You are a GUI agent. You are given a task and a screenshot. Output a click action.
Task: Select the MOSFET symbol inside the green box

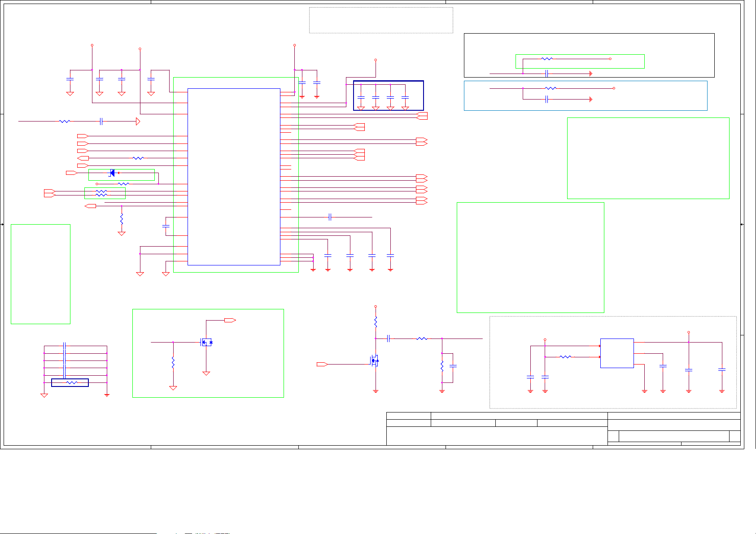pos(206,343)
